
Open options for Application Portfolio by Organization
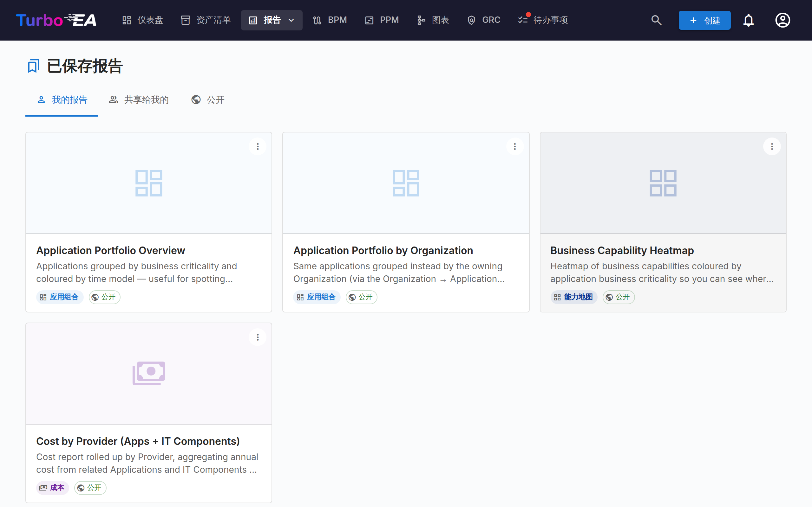515,146
